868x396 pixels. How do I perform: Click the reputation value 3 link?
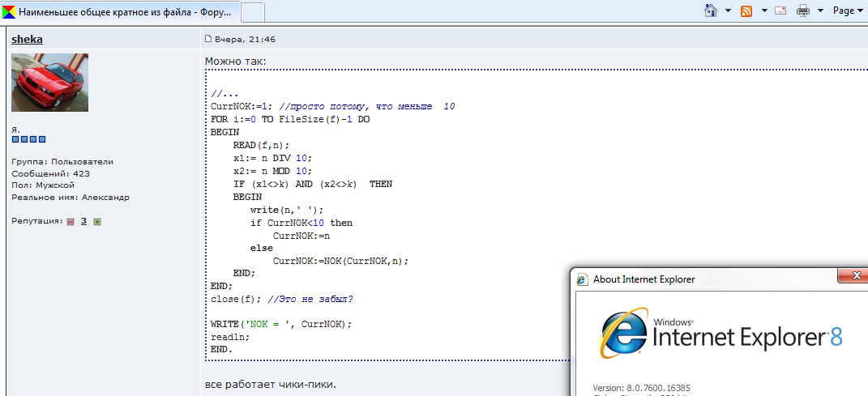click(x=83, y=221)
